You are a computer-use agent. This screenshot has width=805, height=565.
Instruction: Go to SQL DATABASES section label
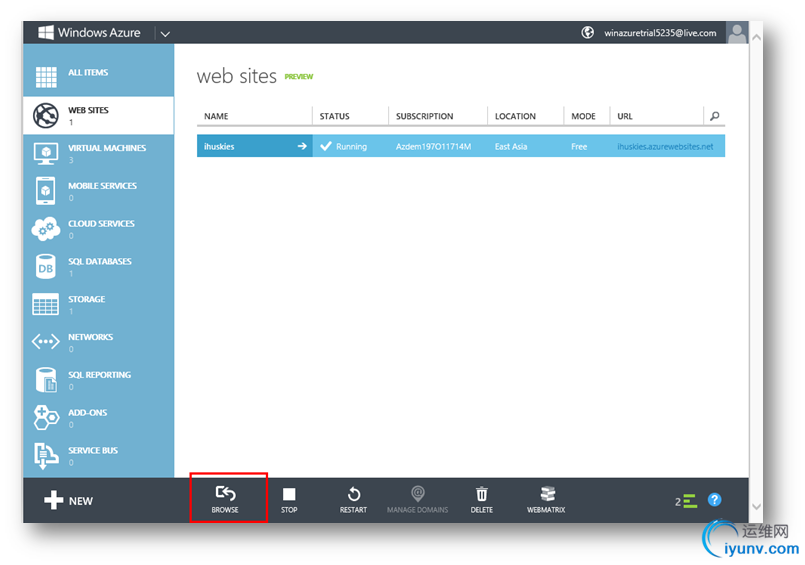100,261
